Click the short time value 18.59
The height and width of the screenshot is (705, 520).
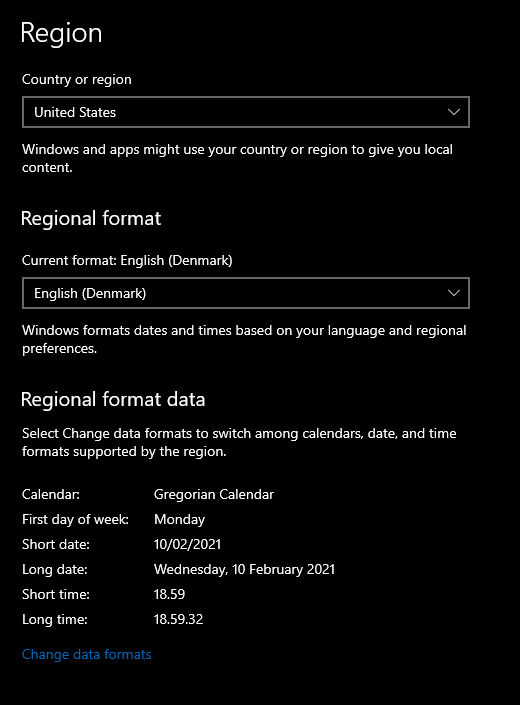point(169,594)
